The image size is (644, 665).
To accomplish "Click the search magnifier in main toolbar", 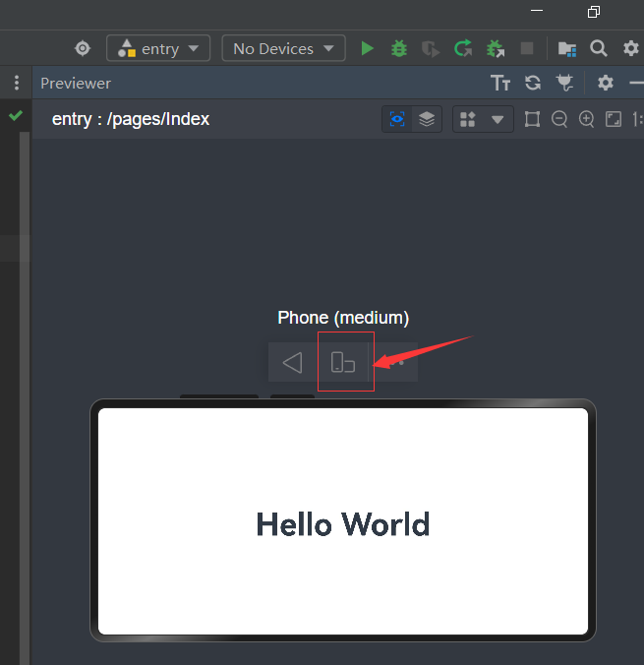I will 598,48.
